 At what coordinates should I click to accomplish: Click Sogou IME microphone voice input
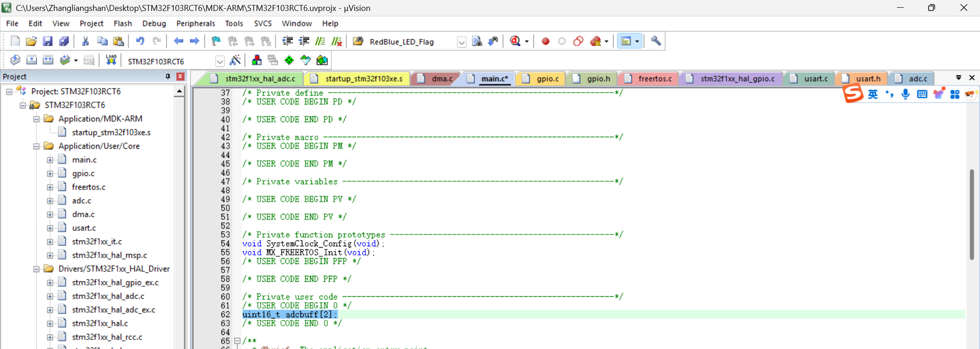(x=906, y=94)
